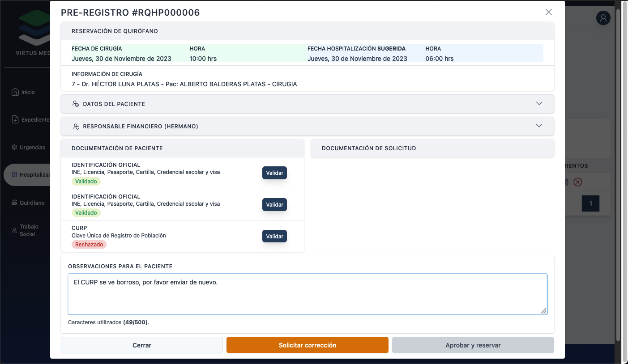This screenshot has height=364, width=628.
Task: Click the Urgencias icon in sidebar
Action: click(x=15, y=148)
